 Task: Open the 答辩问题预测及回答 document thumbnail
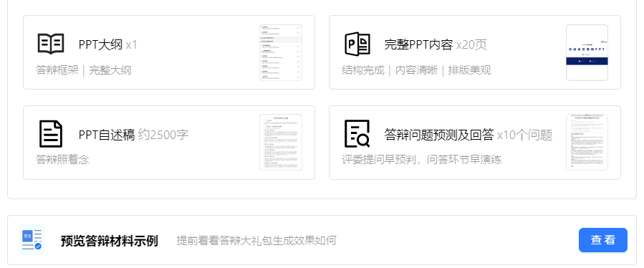[587, 142]
